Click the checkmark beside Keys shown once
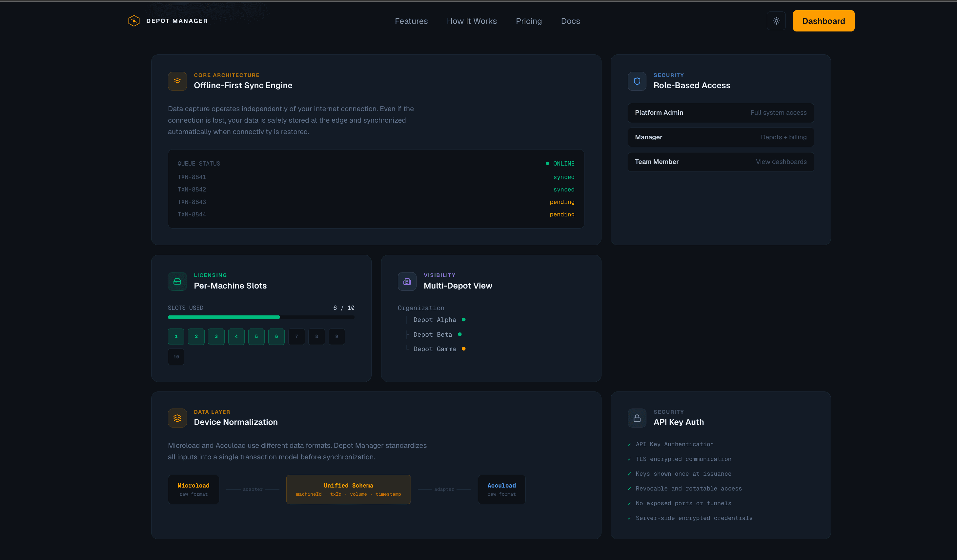Viewport: 957px width, 560px height. click(x=629, y=474)
